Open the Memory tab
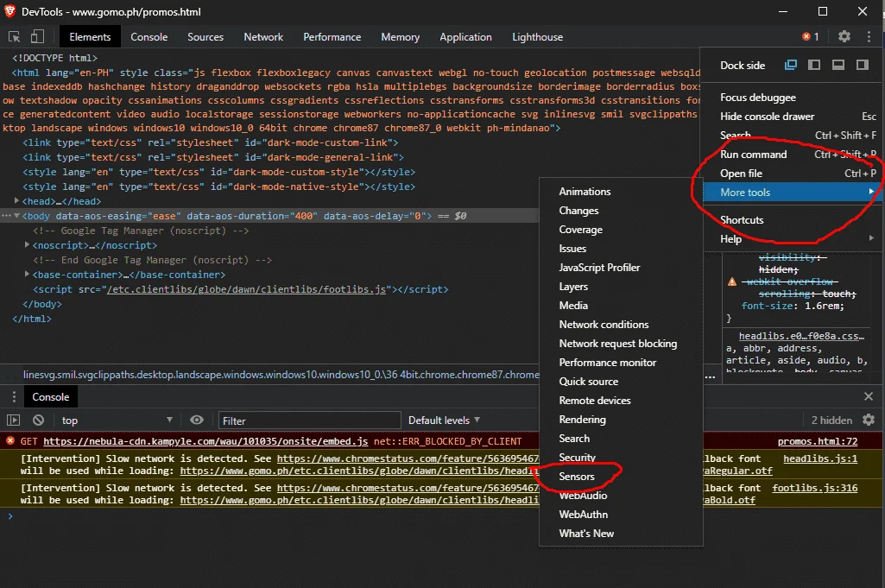Viewport: 885px width, 588px height. [x=400, y=37]
